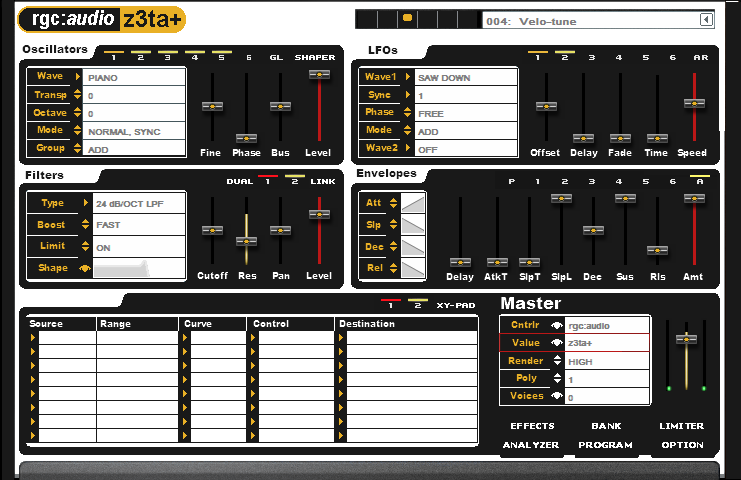Open the SHAPER tab in Oscillators

point(315,57)
